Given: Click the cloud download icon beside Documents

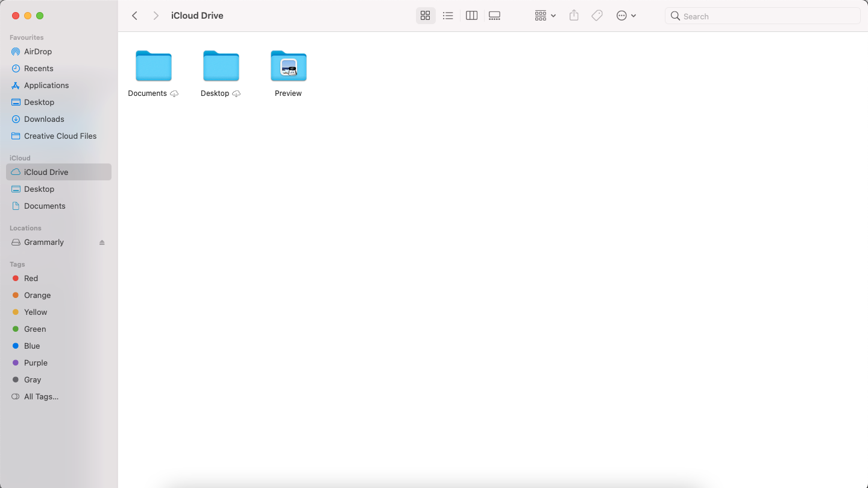Looking at the screenshot, I should (174, 93).
